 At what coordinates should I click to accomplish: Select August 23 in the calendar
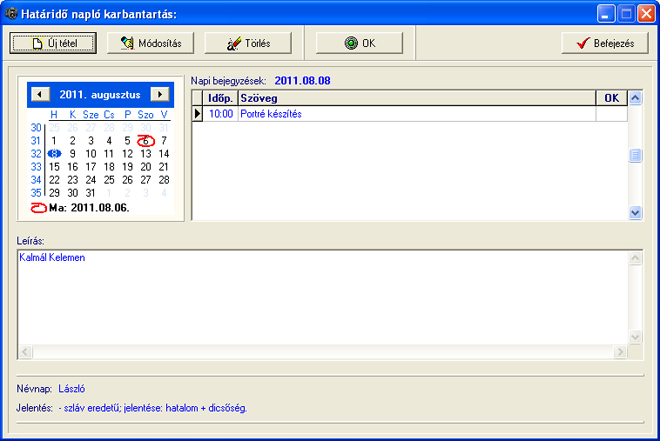click(72, 180)
